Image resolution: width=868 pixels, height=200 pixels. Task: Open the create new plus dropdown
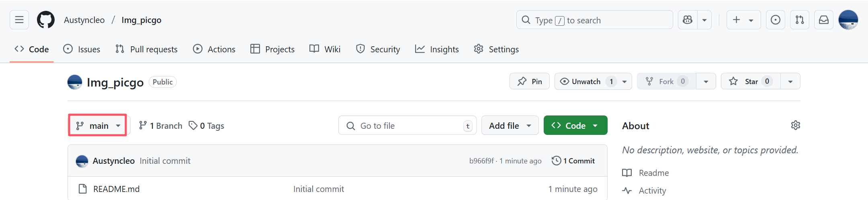[743, 20]
